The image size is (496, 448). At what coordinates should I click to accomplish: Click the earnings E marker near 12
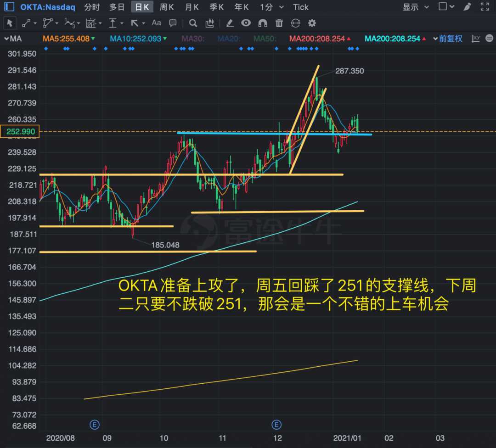(276, 425)
